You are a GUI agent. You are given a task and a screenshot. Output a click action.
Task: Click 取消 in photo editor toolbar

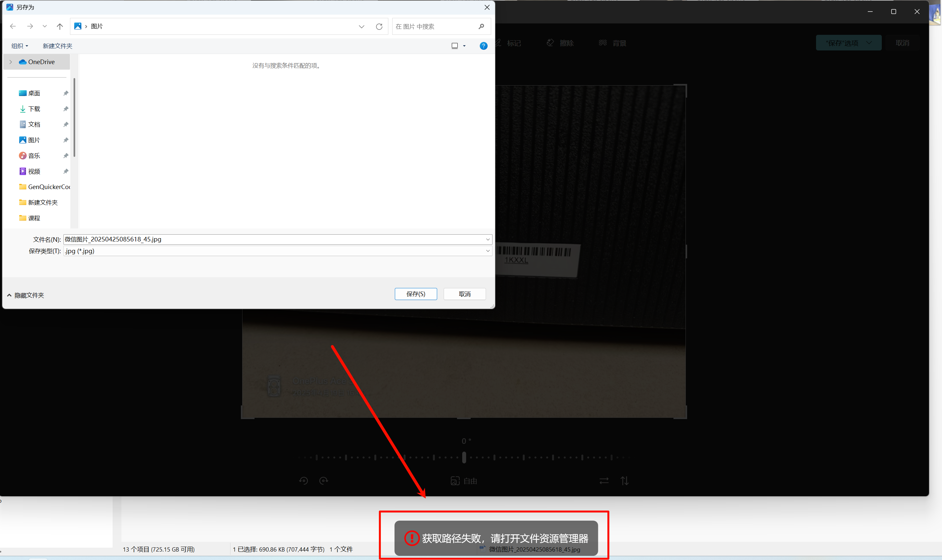[902, 43]
